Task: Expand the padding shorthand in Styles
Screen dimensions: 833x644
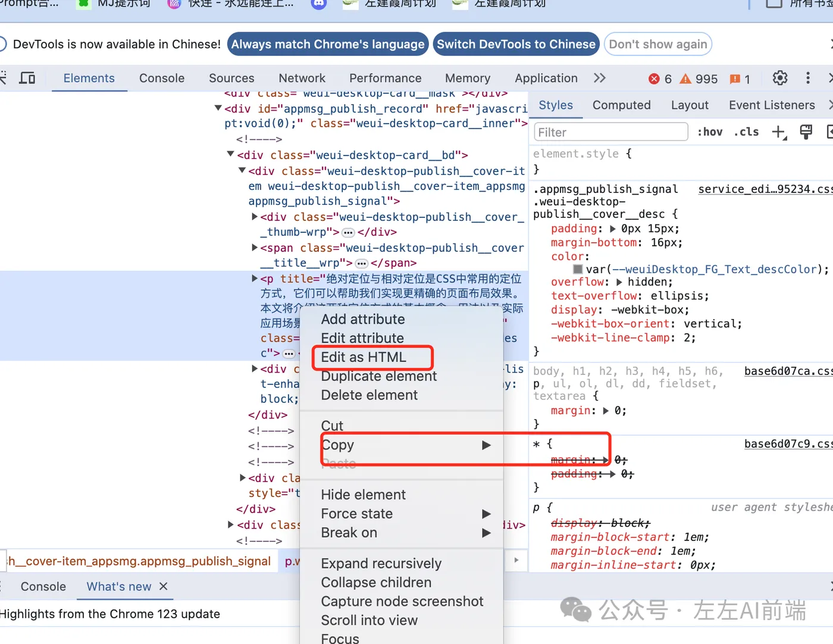Action: (x=613, y=229)
